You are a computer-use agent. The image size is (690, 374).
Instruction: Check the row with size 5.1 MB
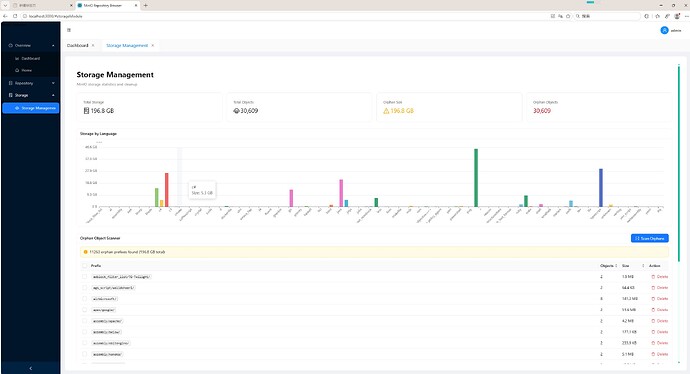pos(84,354)
